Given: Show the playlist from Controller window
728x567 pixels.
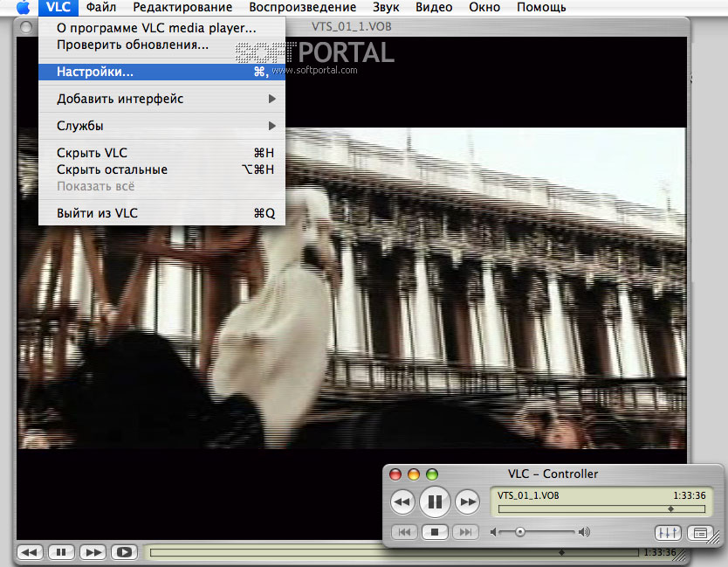Looking at the screenshot, I should 700,533.
